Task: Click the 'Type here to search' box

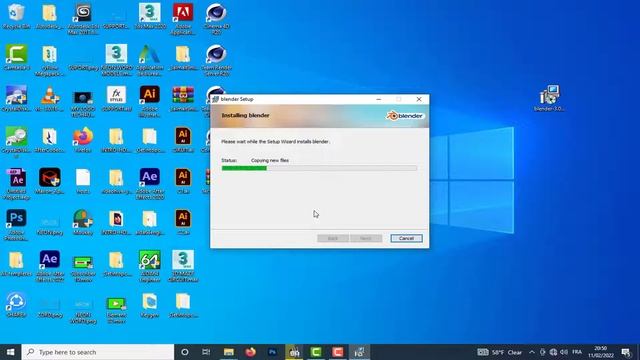Action: tap(98, 352)
